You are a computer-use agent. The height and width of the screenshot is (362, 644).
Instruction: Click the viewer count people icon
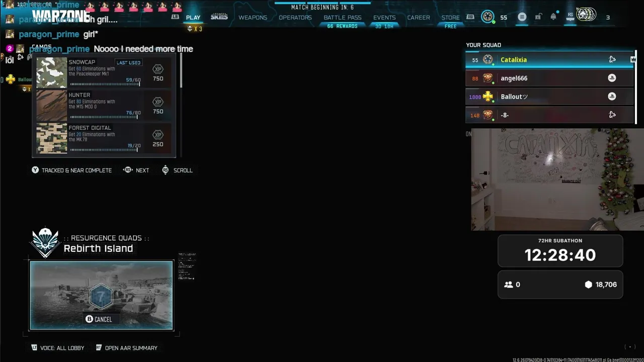[x=508, y=285]
